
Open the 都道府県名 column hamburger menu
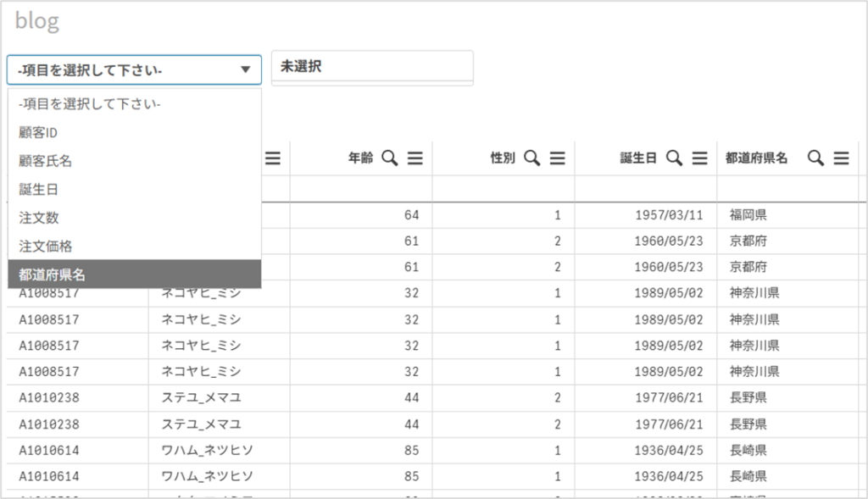(841, 158)
